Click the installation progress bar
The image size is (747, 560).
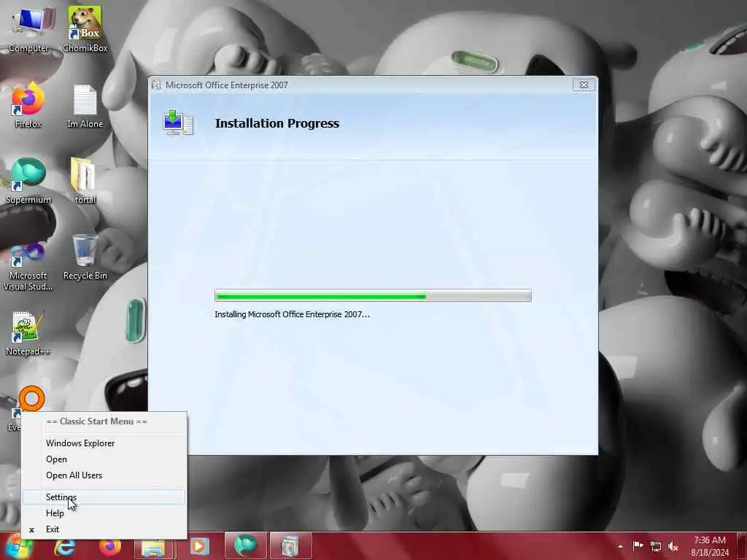click(373, 295)
